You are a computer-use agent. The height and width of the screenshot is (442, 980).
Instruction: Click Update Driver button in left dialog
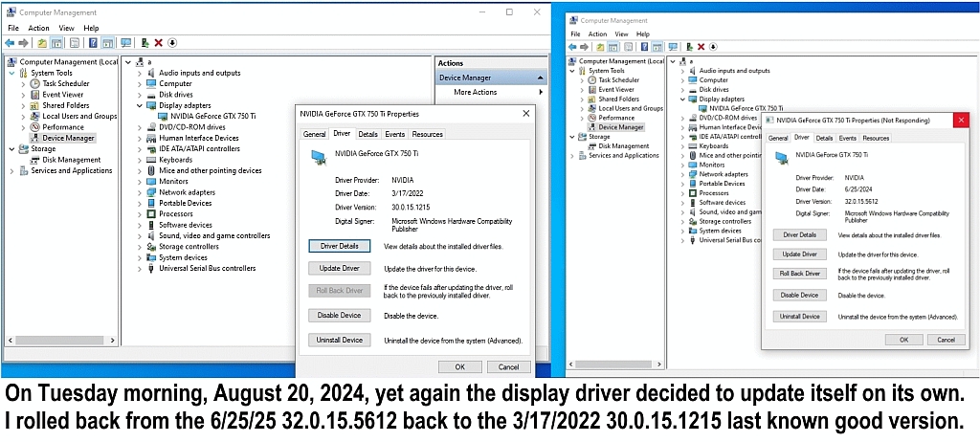tap(340, 268)
